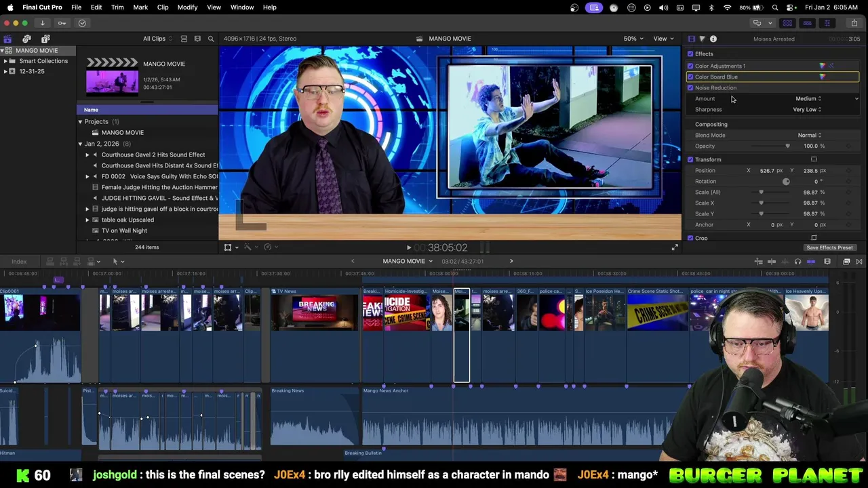Screen dimensions: 868x488
Task: Toggle the Transform section checkbox
Action: (690, 159)
